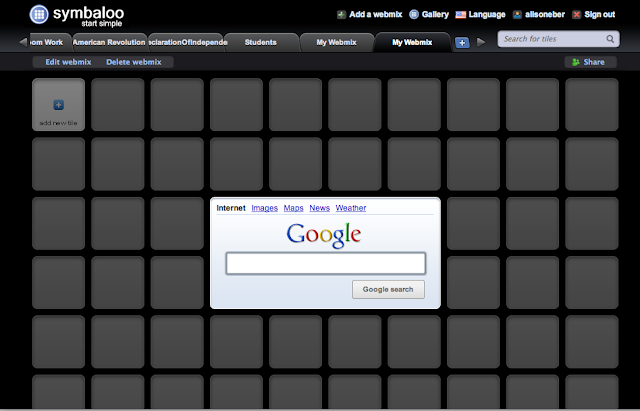Screen dimensions: 640x411
Task: Click the Share button label
Action: (594, 62)
